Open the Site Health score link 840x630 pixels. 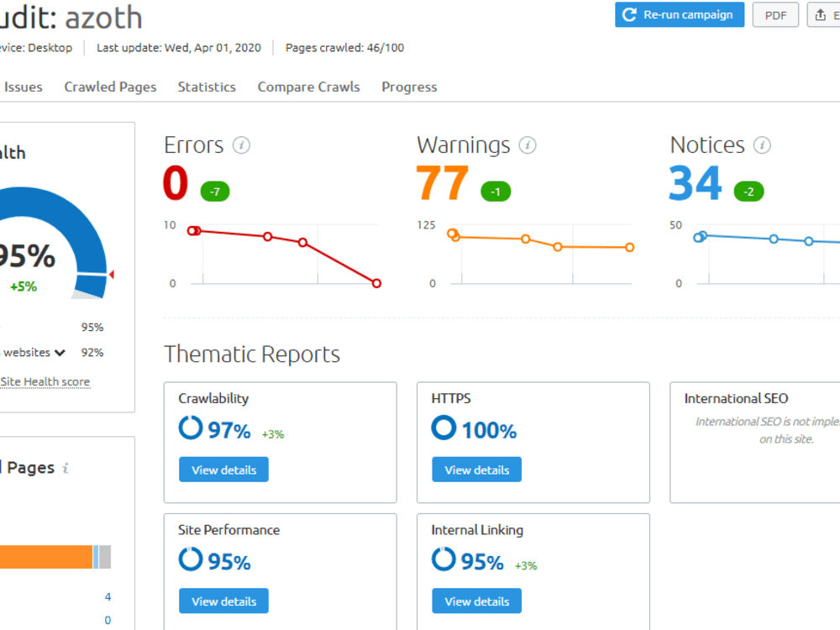coord(45,381)
